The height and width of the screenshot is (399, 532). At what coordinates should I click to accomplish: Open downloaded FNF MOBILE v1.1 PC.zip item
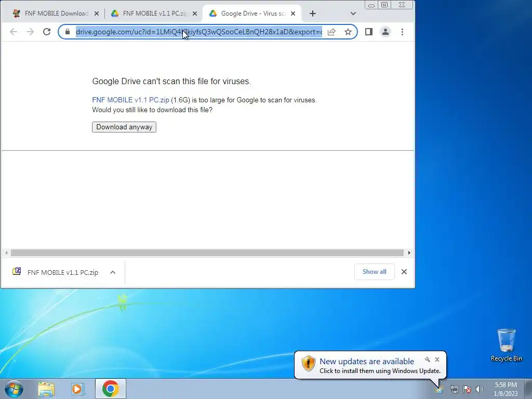point(56,272)
